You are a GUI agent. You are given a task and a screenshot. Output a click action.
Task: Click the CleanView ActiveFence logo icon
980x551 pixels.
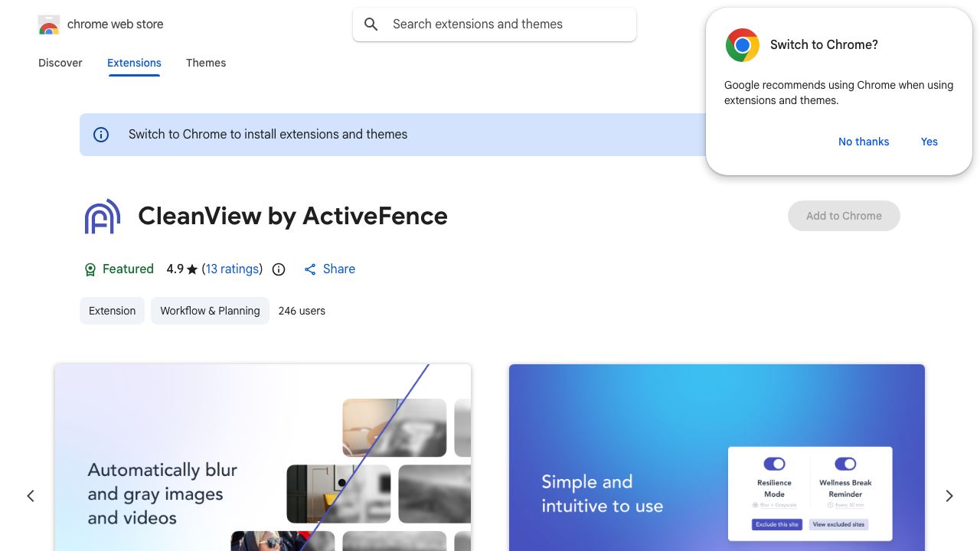pyautogui.click(x=103, y=217)
